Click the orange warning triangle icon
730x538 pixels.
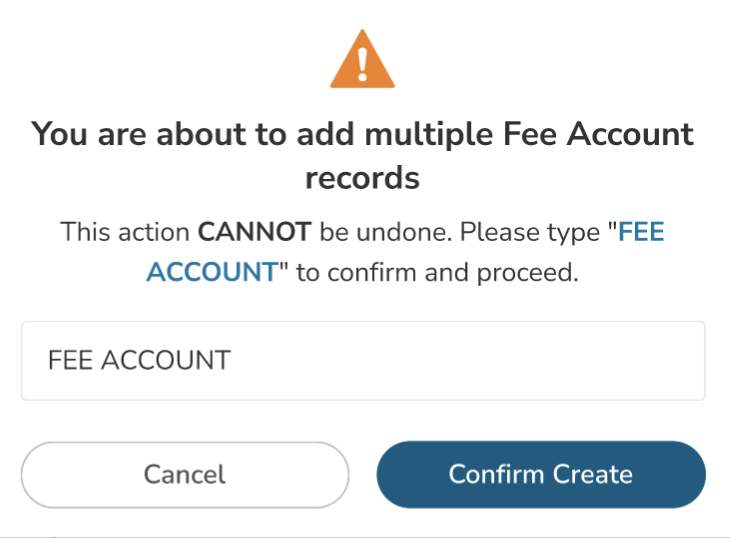362,62
